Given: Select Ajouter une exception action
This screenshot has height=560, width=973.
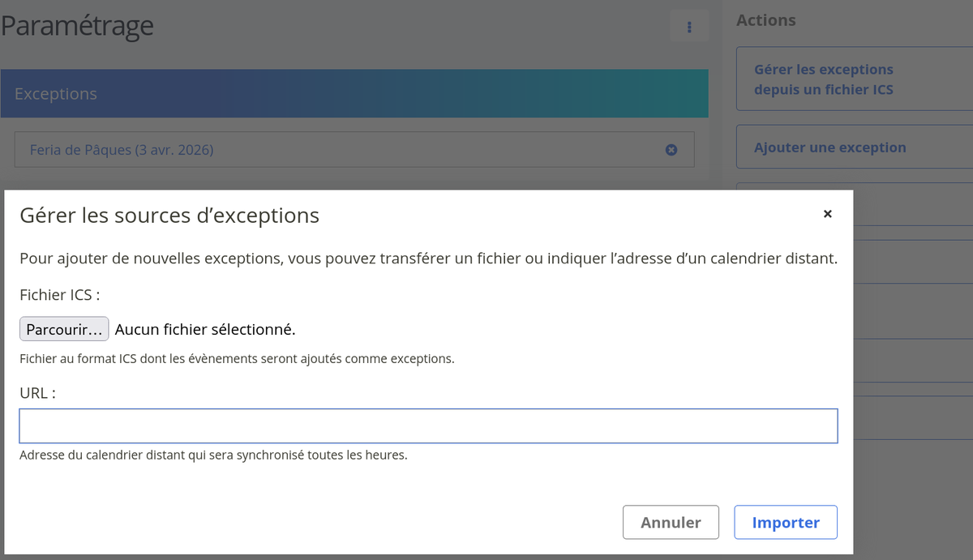Looking at the screenshot, I should tap(829, 147).
